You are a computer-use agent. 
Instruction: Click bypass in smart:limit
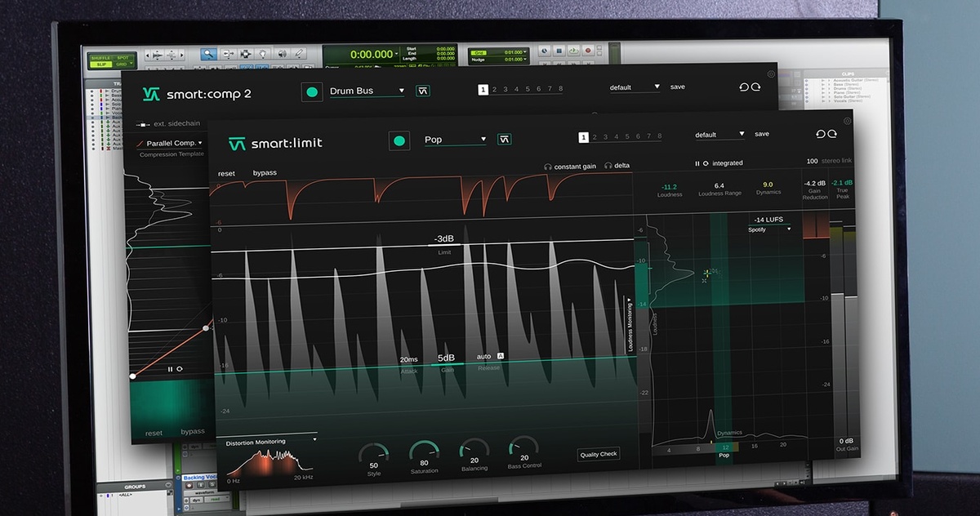pos(265,173)
